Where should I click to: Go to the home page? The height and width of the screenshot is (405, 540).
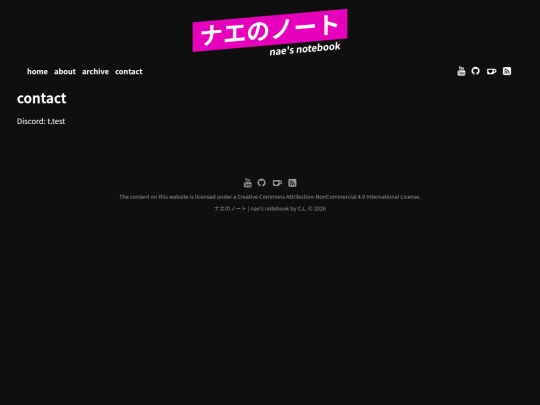pos(37,71)
